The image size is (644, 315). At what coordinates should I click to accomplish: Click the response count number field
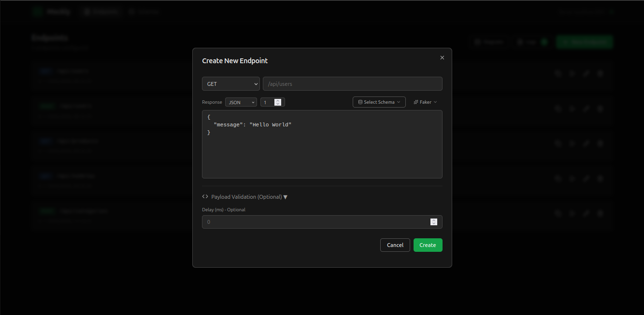click(267, 102)
